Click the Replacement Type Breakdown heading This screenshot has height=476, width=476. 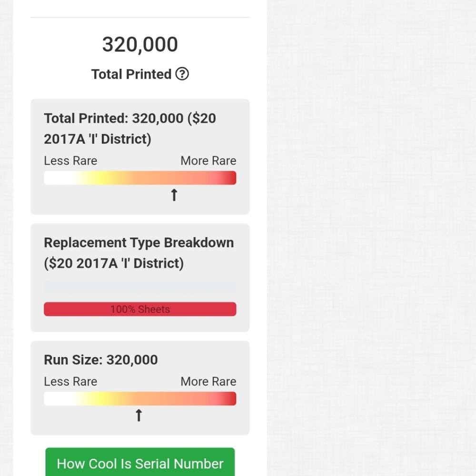[x=139, y=253]
